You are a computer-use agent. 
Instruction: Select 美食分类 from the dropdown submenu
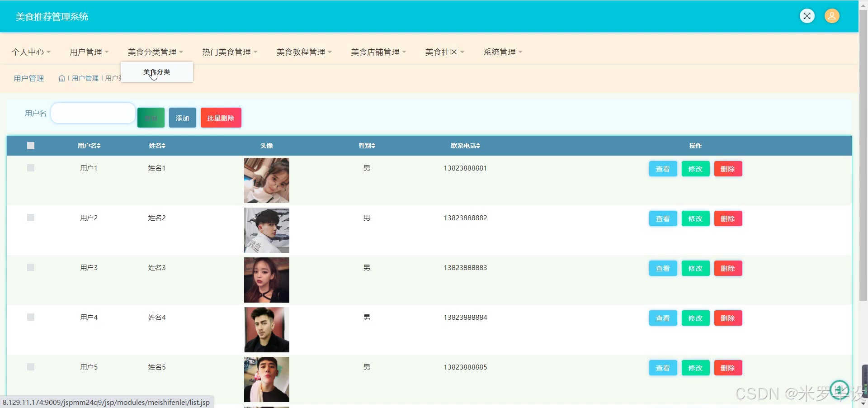156,72
